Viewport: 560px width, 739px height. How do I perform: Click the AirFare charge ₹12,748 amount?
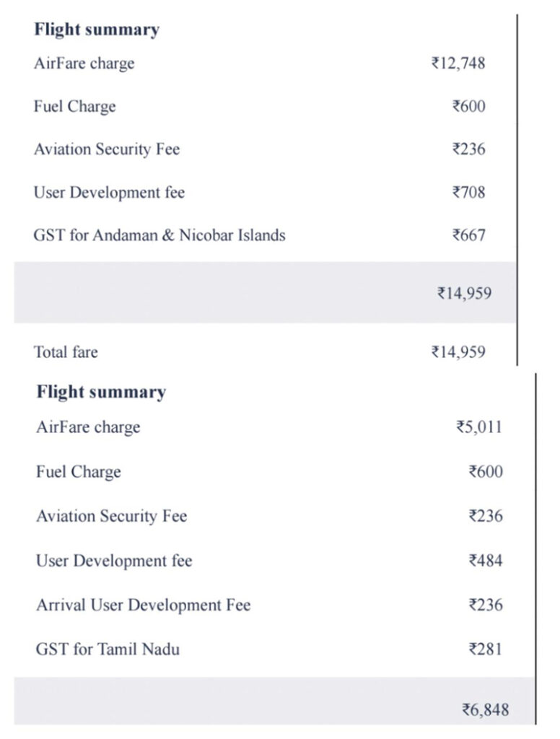[x=458, y=63]
